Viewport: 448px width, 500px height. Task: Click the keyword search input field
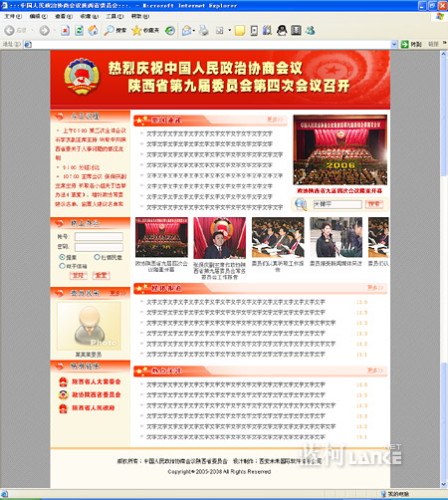[337, 204]
